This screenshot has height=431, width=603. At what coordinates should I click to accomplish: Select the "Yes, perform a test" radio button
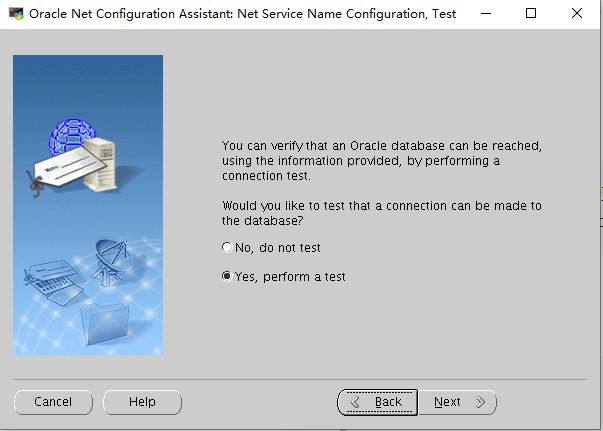[x=227, y=276]
